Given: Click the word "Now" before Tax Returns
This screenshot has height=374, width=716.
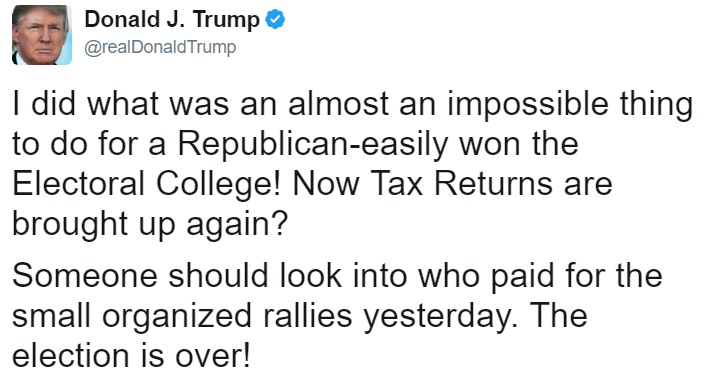Looking at the screenshot, I should click(326, 184).
